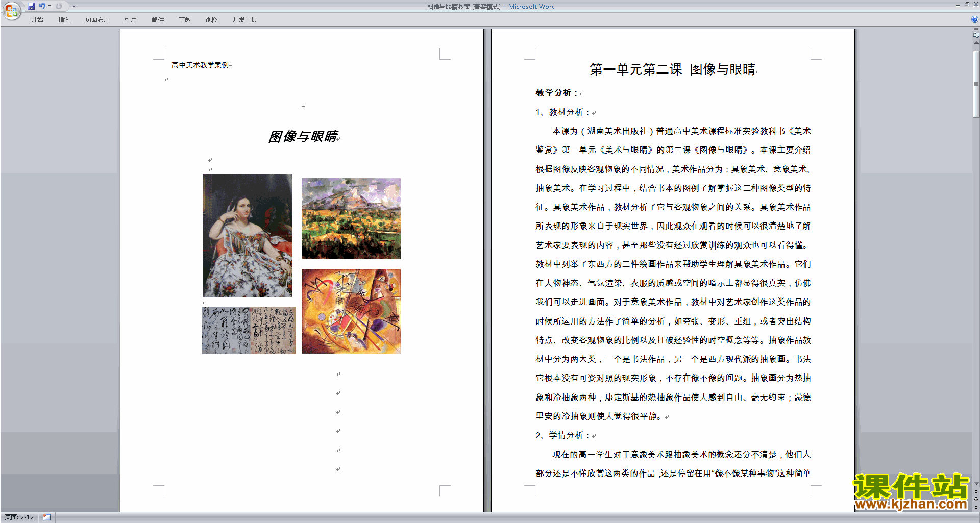Undo the last action
The height and width of the screenshot is (523, 980).
pos(42,6)
